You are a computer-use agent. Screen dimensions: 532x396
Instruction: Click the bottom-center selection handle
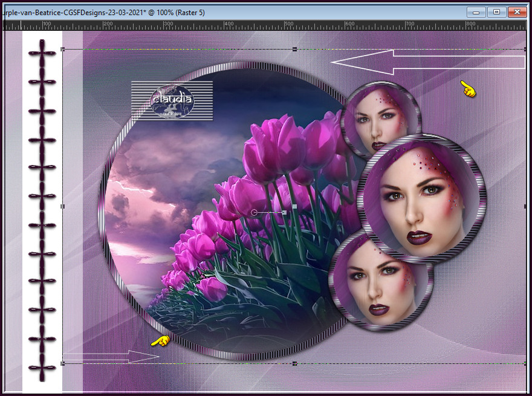coord(294,363)
